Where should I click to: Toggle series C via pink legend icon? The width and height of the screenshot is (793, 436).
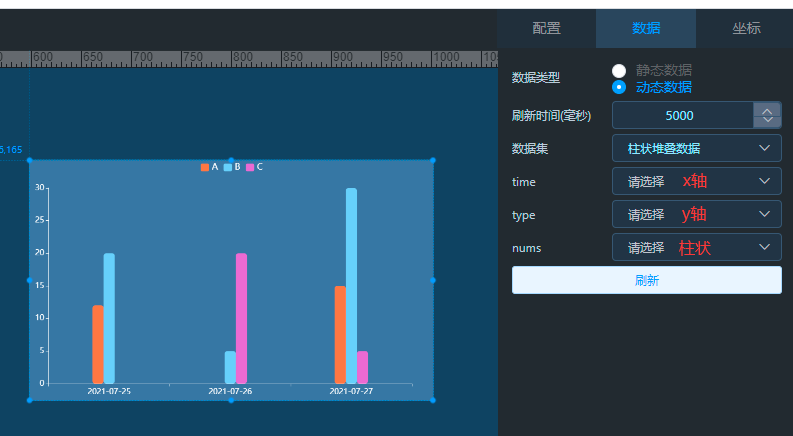pyautogui.click(x=250, y=167)
